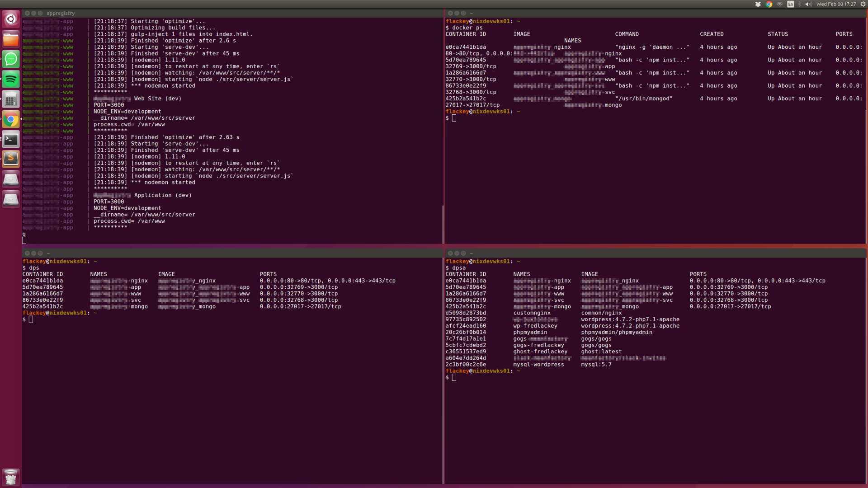This screenshot has height=488, width=868.
Task: Open the 'En' keyboard layout indicator
Action: [x=791, y=4]
